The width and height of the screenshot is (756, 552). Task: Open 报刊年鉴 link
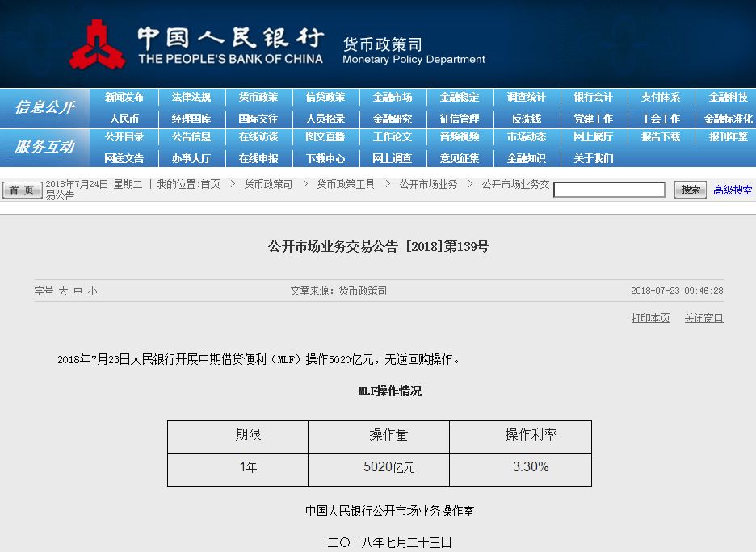(728, 137)
